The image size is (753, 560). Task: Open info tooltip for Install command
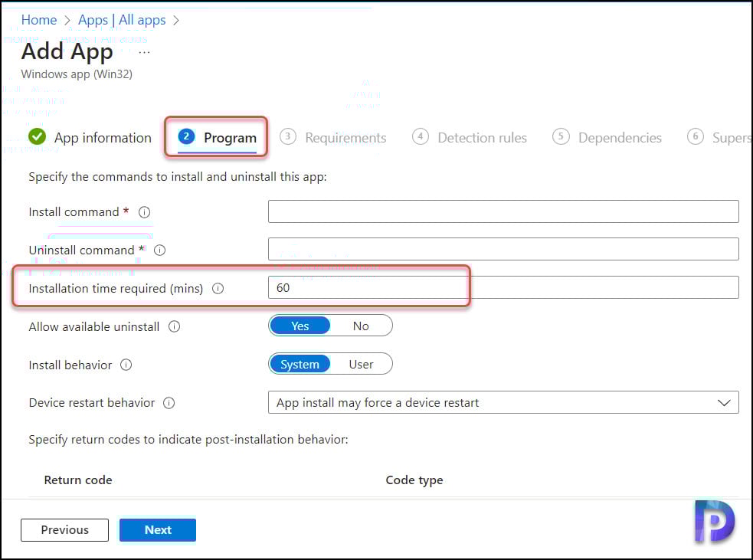pyautogui.click(x=144, y=211)
